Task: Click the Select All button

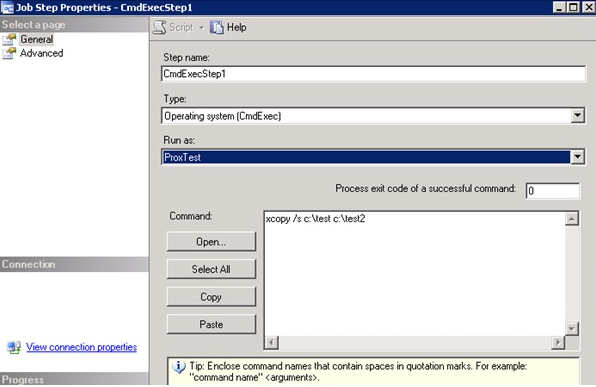Action: click(211, 269)
